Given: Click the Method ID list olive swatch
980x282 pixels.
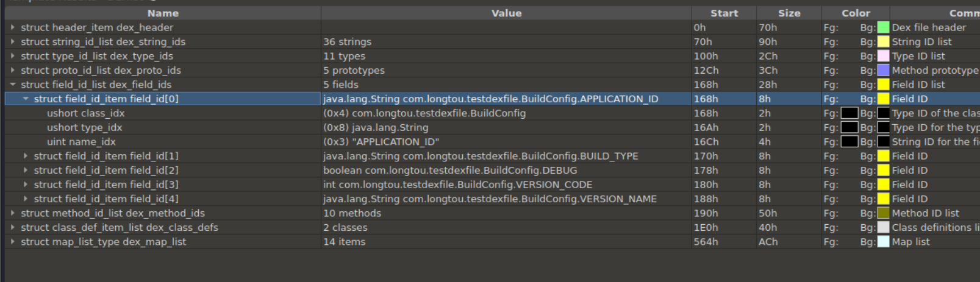Looking at the screenshot, I should coord(883,213).
